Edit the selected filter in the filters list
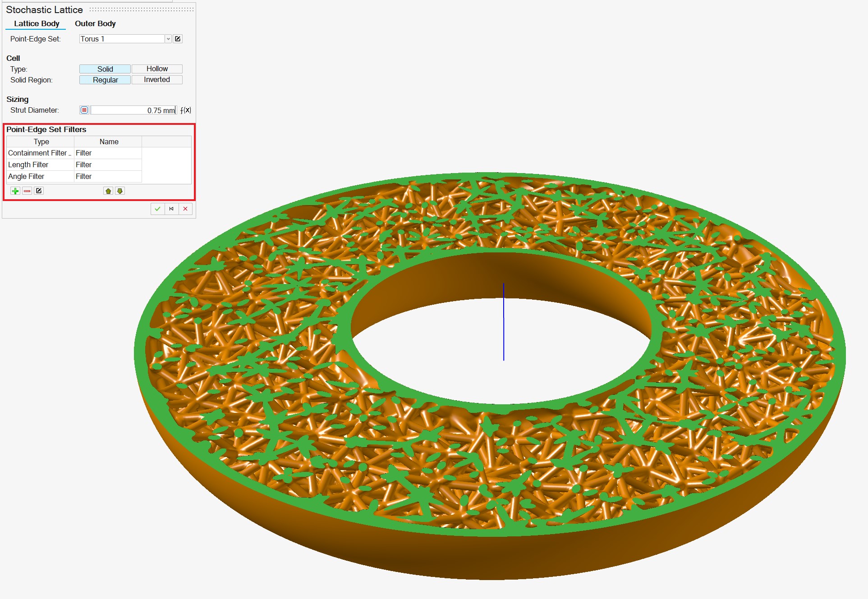Screen dimensions: 868x599 coord(39,191)
